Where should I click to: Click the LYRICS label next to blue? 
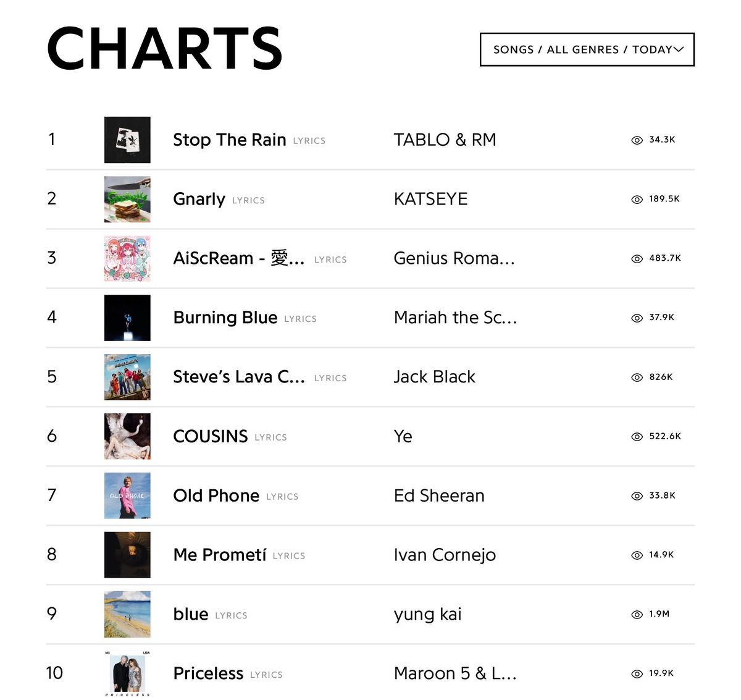231,615
